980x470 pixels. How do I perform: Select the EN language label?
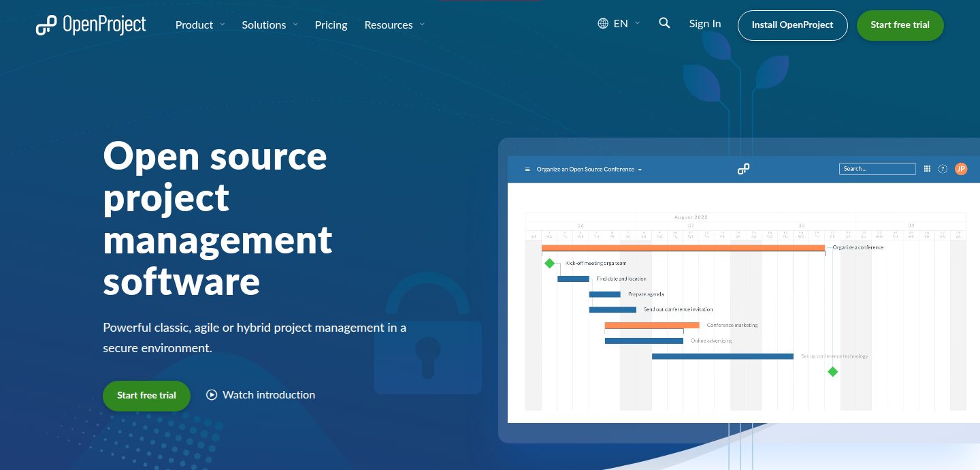(x=621, y=23)
